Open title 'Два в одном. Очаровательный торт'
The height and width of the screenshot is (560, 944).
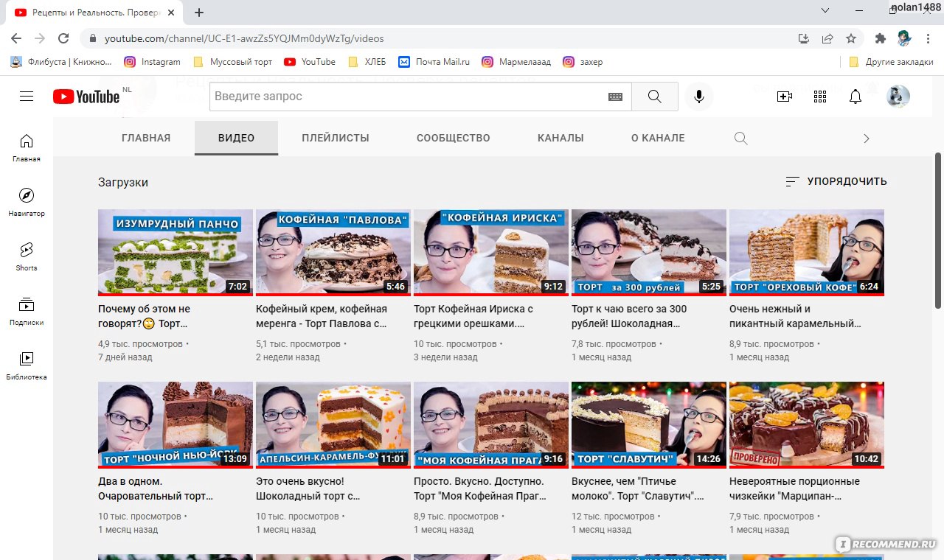tap(156, 489)
